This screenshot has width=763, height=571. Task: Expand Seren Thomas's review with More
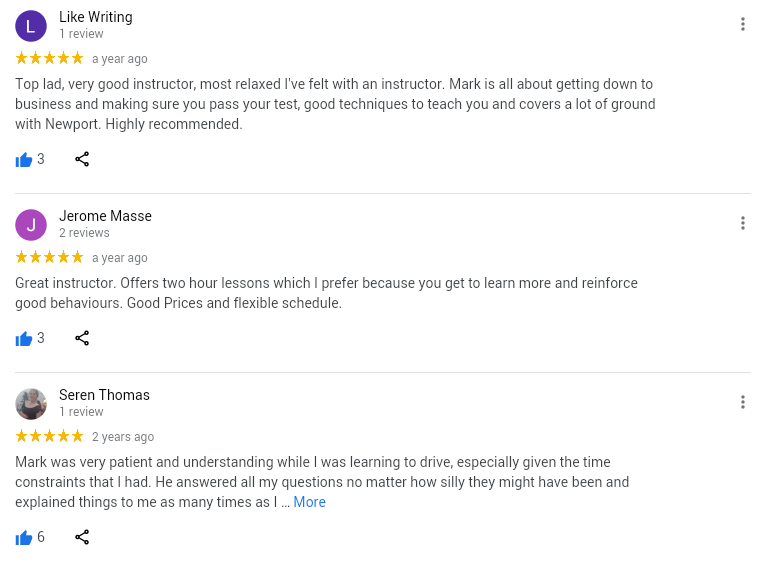pyautogui.click(x=309, y=502)
